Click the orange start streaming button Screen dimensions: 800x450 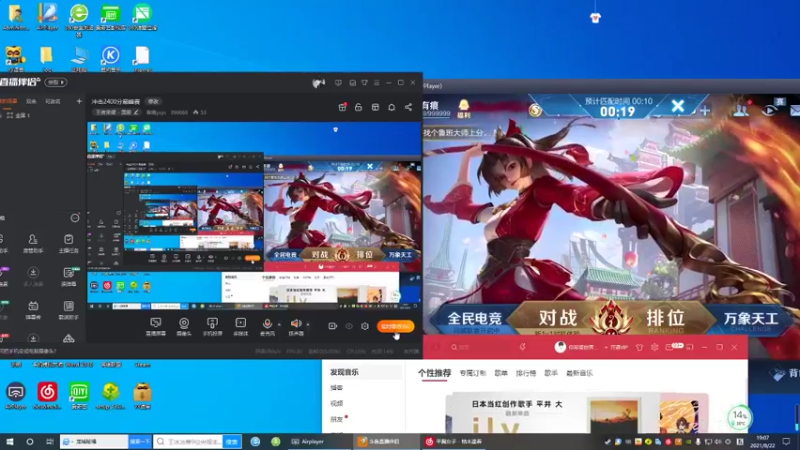point(395,327)
